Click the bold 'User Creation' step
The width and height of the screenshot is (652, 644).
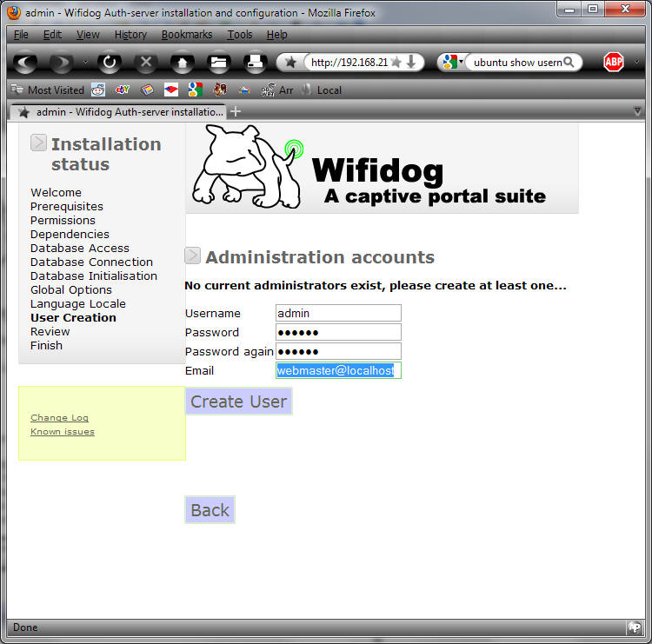point(73,317)
